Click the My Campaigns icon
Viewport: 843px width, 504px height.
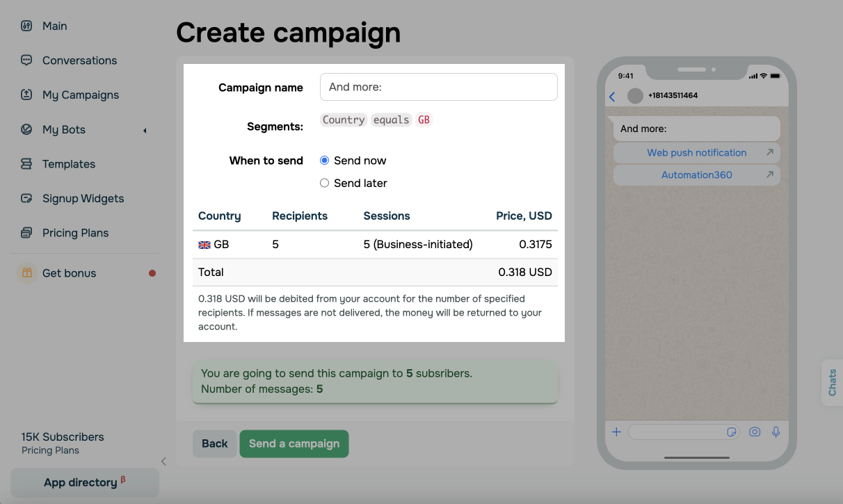[x=26, y=95]
